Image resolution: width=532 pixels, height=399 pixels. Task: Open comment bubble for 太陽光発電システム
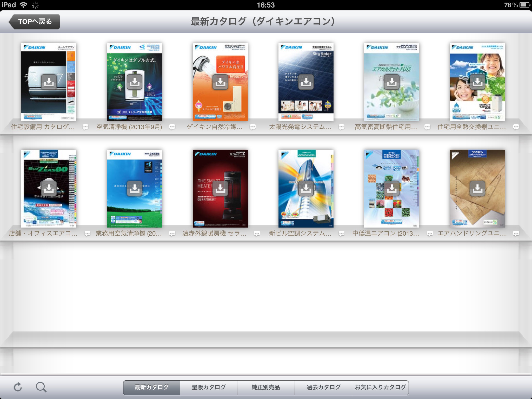(342, 127)
